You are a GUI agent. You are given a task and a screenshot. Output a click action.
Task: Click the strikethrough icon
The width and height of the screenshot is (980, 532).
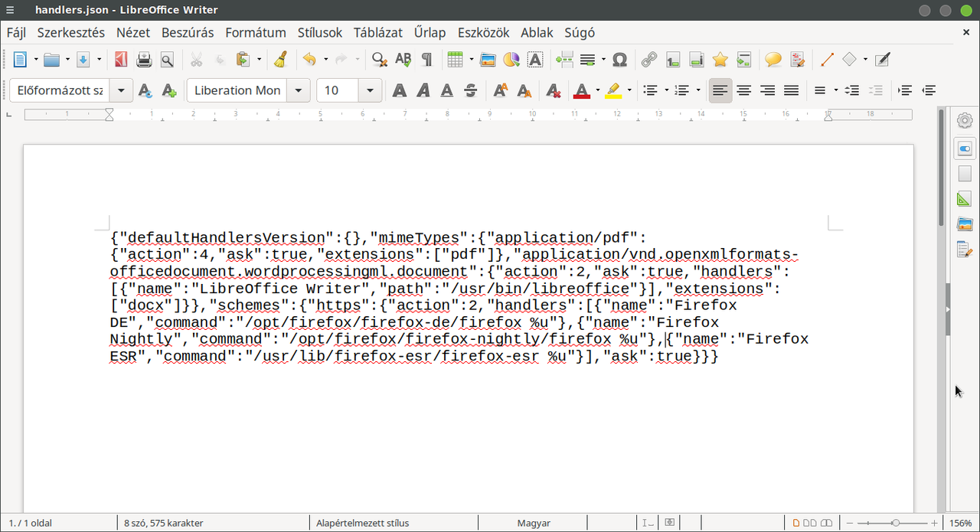(471, 90)
